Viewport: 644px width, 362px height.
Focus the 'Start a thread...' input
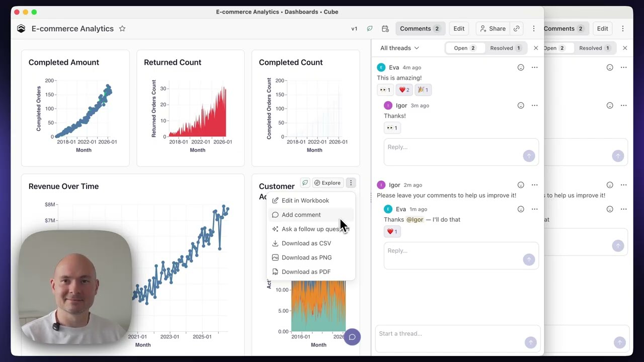[x=457, y=338]
